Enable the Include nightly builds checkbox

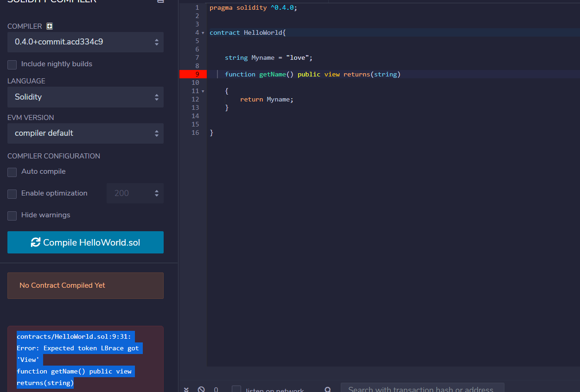point(12,64)
